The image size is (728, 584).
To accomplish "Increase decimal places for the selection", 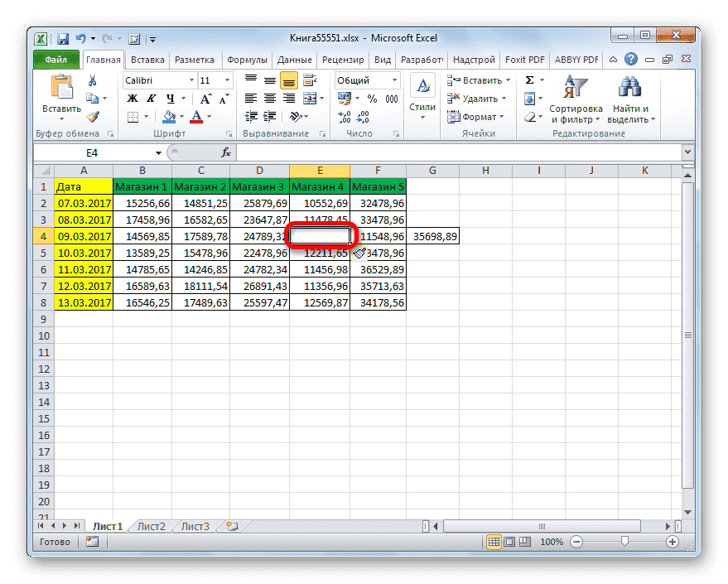I will tap(343, 118).
